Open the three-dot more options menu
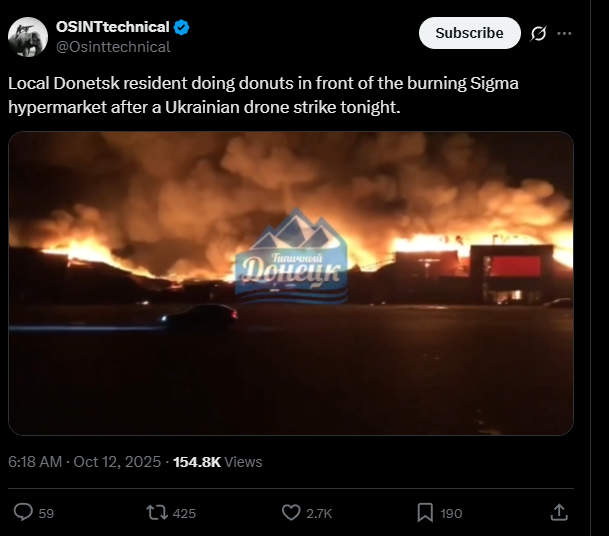 [x=564, y=33]
